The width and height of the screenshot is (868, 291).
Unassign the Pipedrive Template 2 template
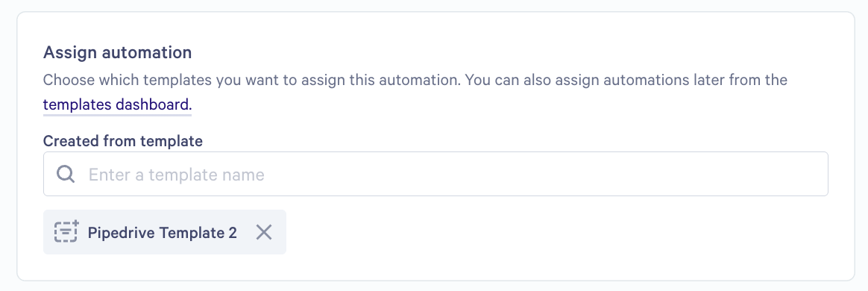tap(264, 232)
